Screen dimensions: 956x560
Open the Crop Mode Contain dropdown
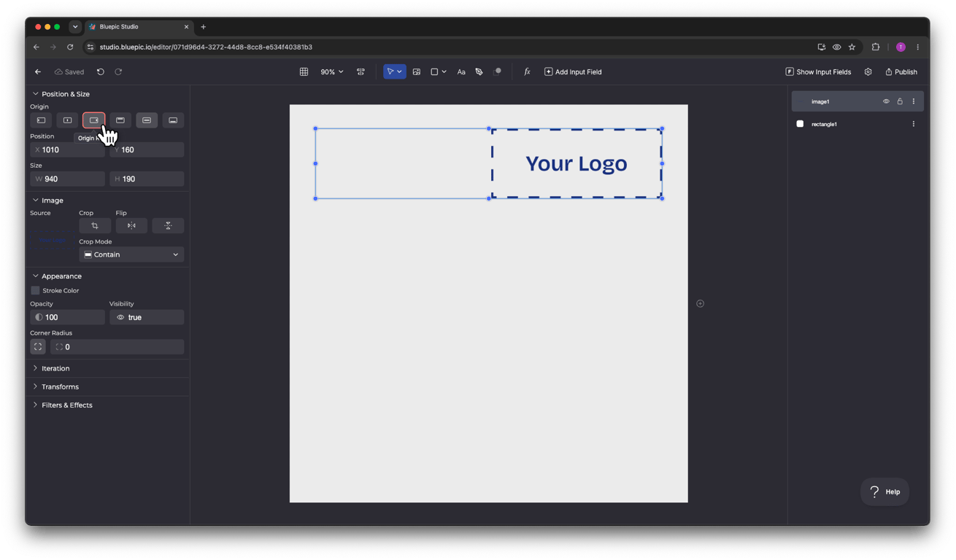coord(131,254)
